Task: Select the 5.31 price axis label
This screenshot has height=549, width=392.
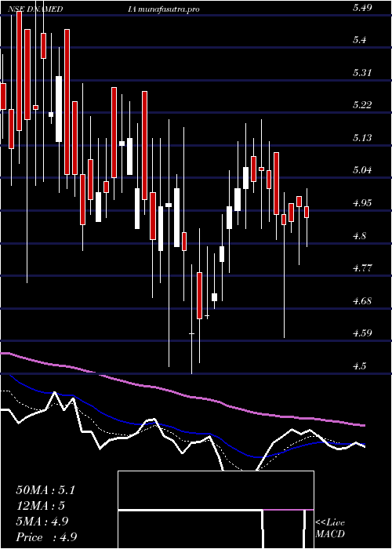Action: [x=362, y=73]
